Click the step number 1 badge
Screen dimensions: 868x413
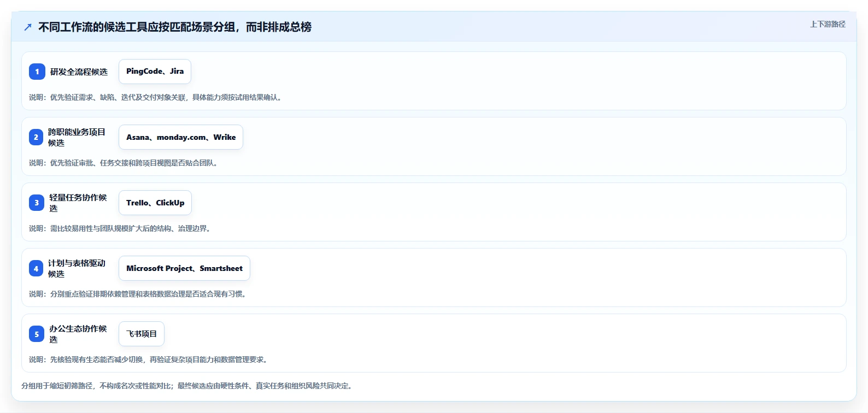(x=37, y=72)
